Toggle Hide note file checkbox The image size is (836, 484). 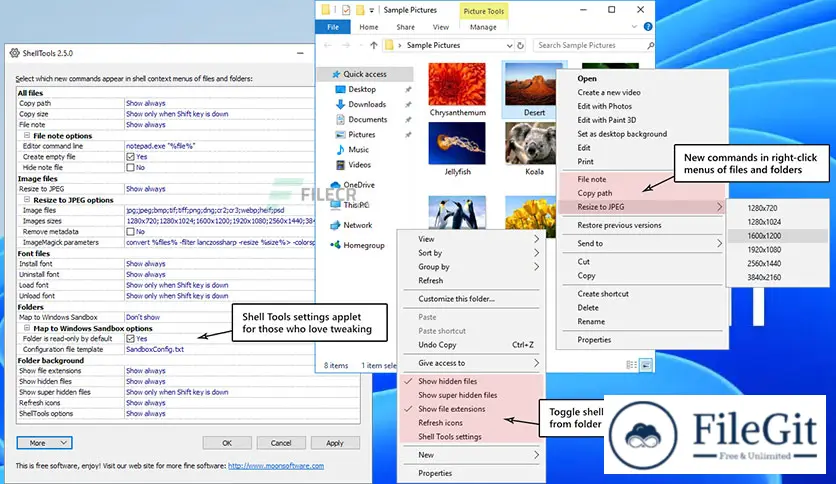pos(130,167)
